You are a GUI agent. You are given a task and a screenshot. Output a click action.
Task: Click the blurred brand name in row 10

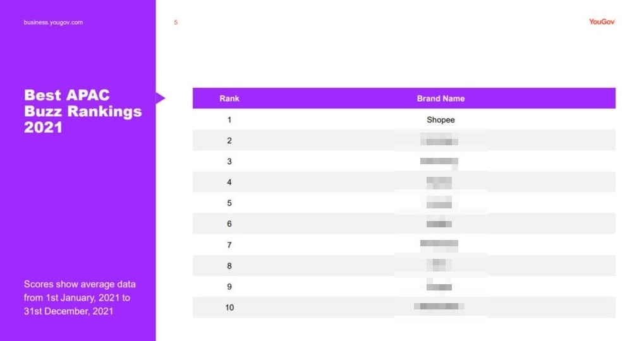click(439, 307)
